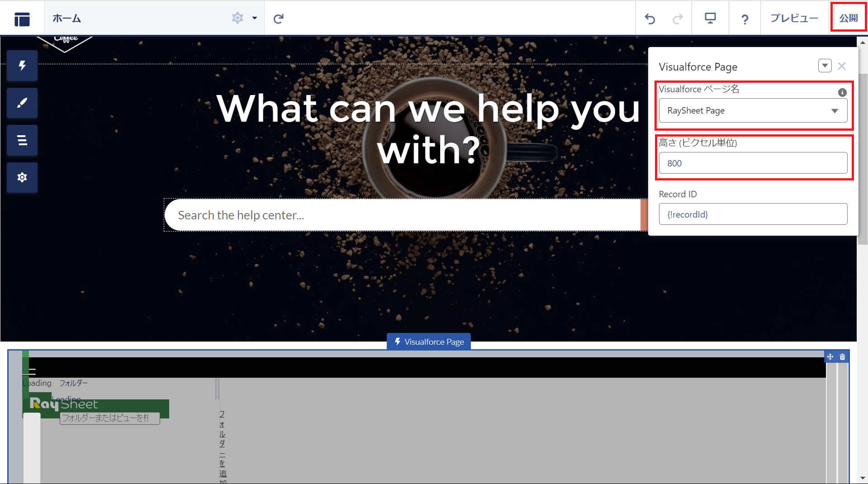Click the ホーム page name

[67, 19]
